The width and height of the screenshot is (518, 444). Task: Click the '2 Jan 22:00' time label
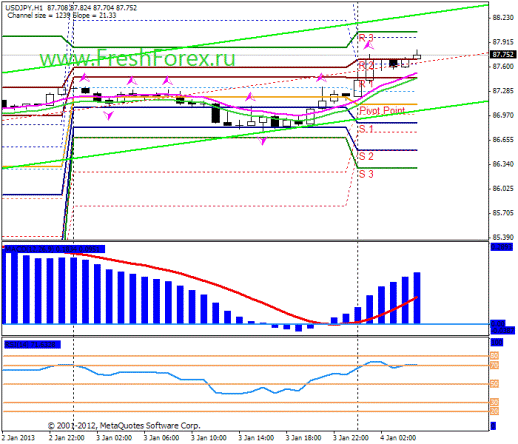(x=67, y=438)
